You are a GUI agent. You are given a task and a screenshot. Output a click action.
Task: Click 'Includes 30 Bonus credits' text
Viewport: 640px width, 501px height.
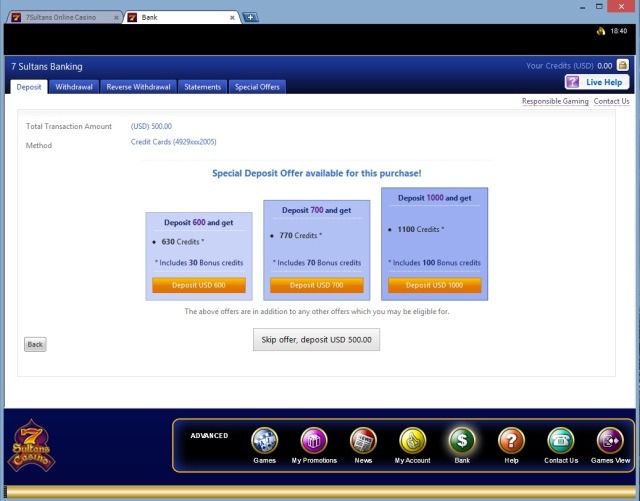click(x=199, y=263)
